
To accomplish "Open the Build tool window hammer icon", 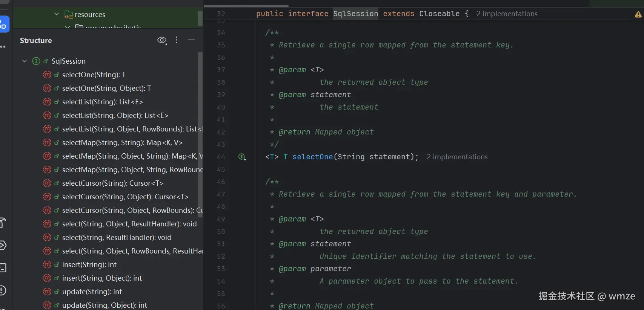I will pyautogui.click(x=2, y=223).
